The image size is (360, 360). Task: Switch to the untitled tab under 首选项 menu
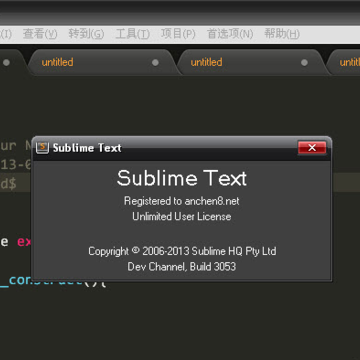coord(251,62)
